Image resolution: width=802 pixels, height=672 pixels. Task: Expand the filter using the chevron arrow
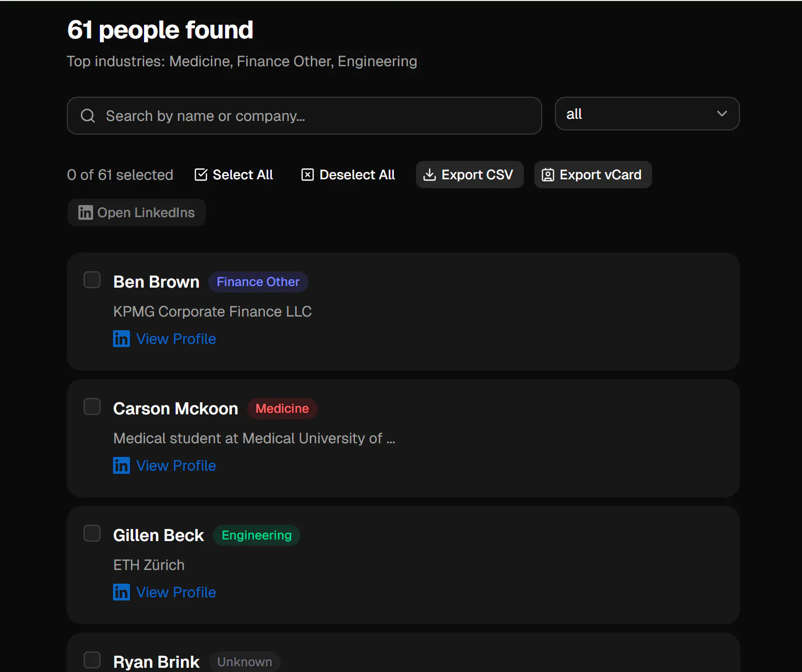(722, 114)
